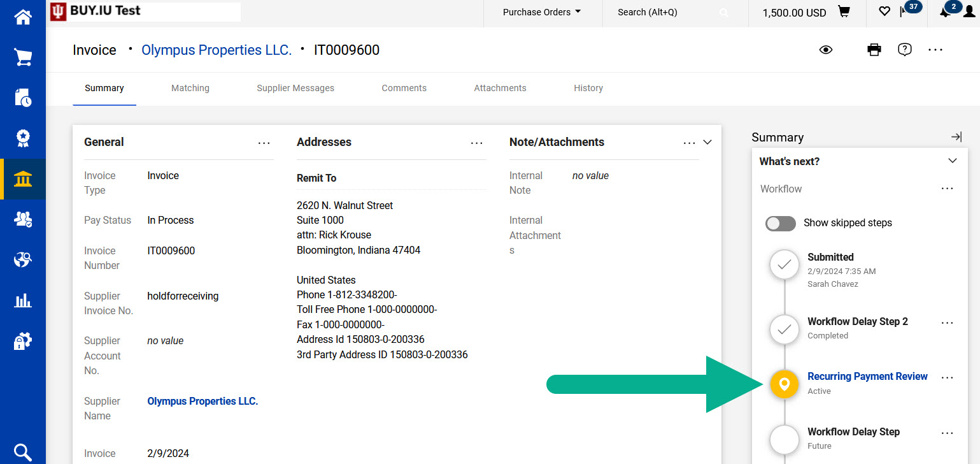Click Olympus Properties LLC. breadcrumb link
Viewport: 980px width, 464px height.
coord(217,50)
